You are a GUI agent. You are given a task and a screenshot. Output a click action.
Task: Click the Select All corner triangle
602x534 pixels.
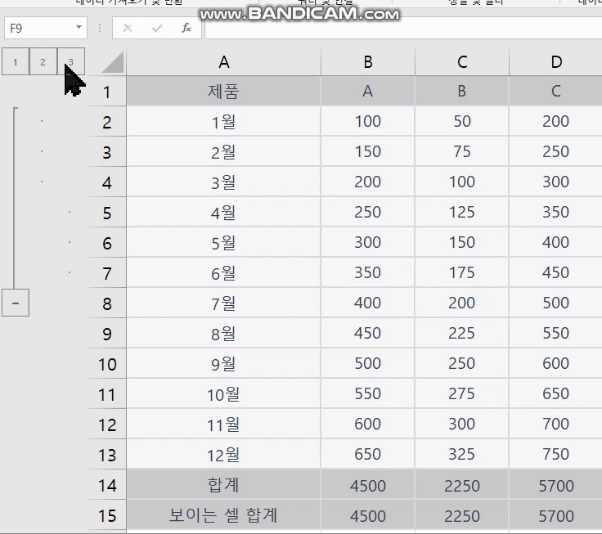[113, 62]
